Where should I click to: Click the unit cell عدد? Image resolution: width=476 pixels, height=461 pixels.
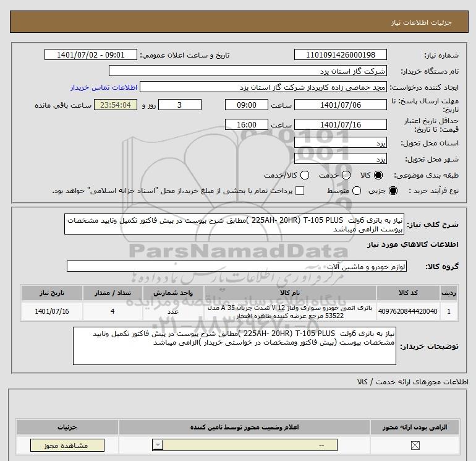(173, 311)
